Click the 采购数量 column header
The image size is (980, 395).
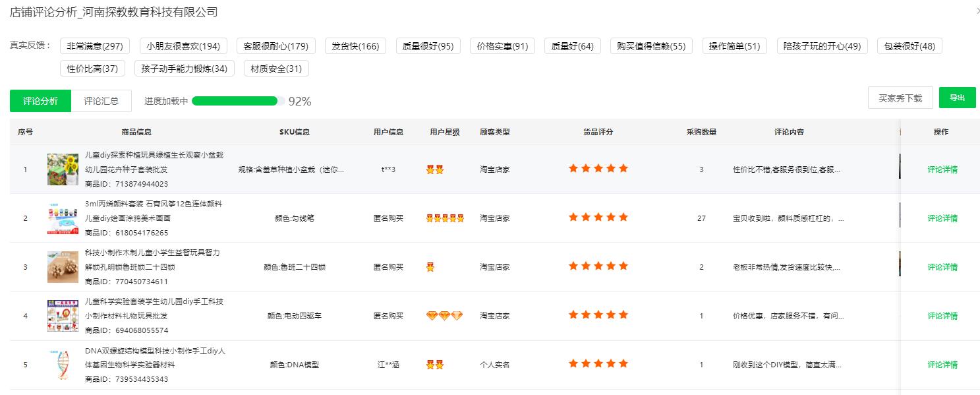pos(701,132)
